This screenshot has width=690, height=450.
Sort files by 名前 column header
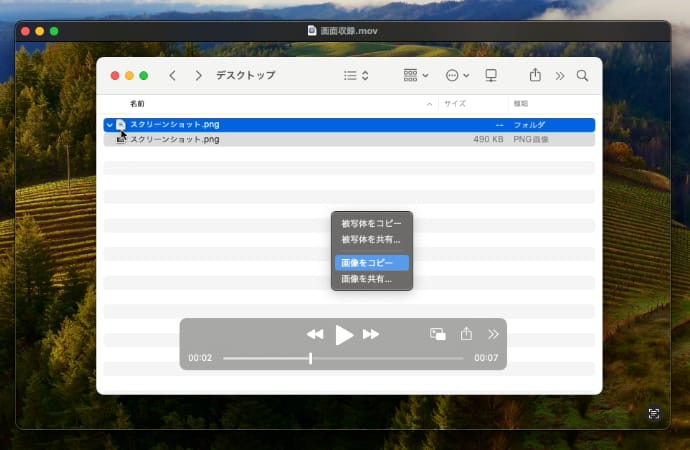point(137,103)
